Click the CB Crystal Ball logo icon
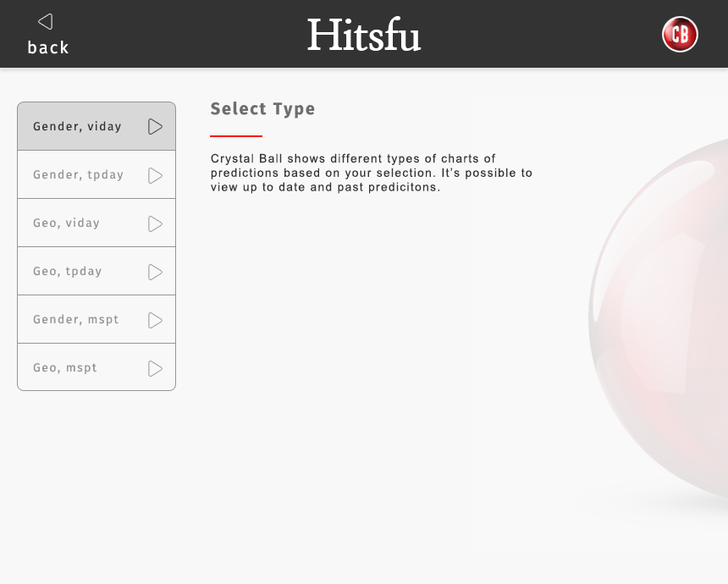The image size is (728, 584). tap(680, 35)
